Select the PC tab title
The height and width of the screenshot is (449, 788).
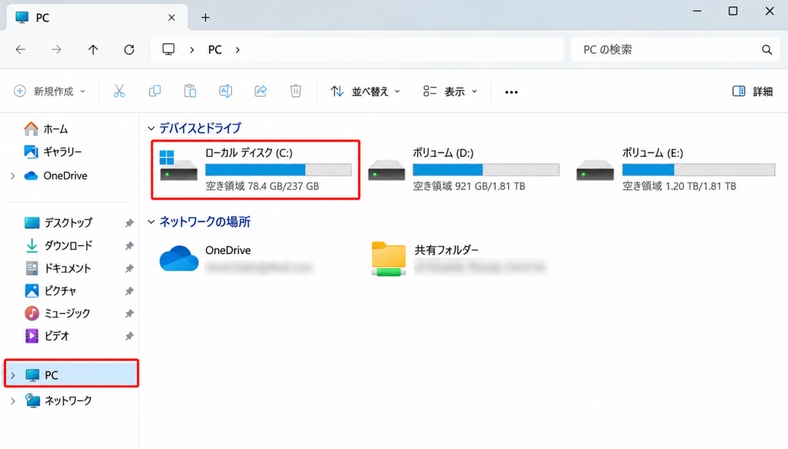pyautogui.click(x=42, y=18)
